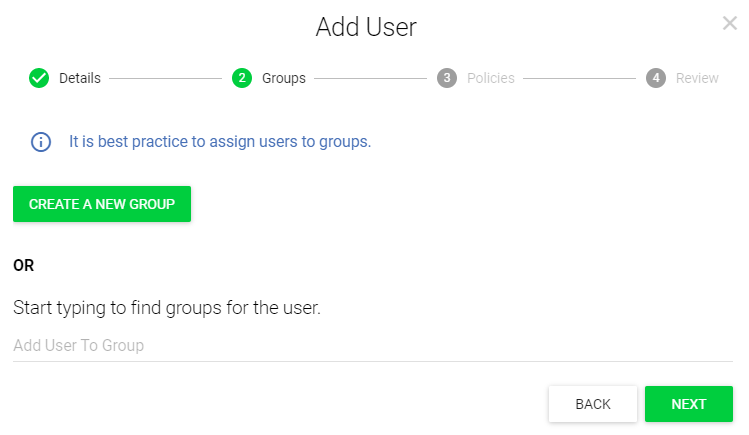Image resolution: width=749 pixels, height=435 pixels.
Task: Click the best practice groups info message
Action: (220, 142)
